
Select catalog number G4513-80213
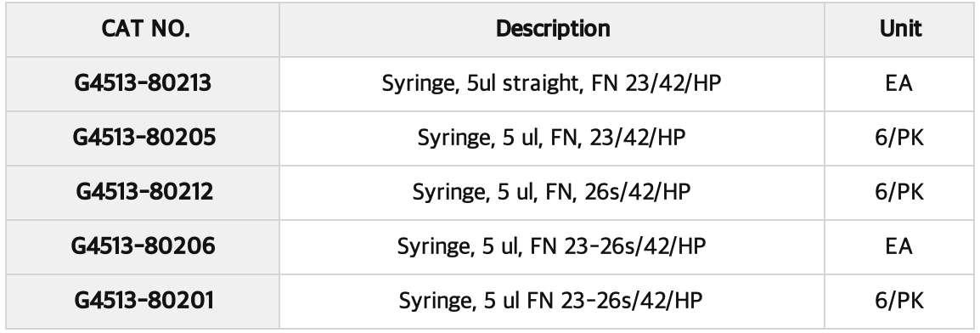[143, 83]
